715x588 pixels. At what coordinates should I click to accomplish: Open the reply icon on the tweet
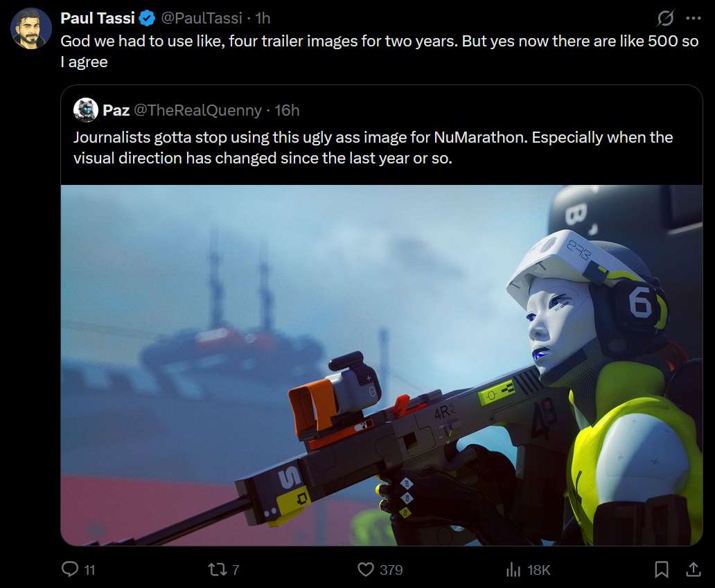click(70, 569)
